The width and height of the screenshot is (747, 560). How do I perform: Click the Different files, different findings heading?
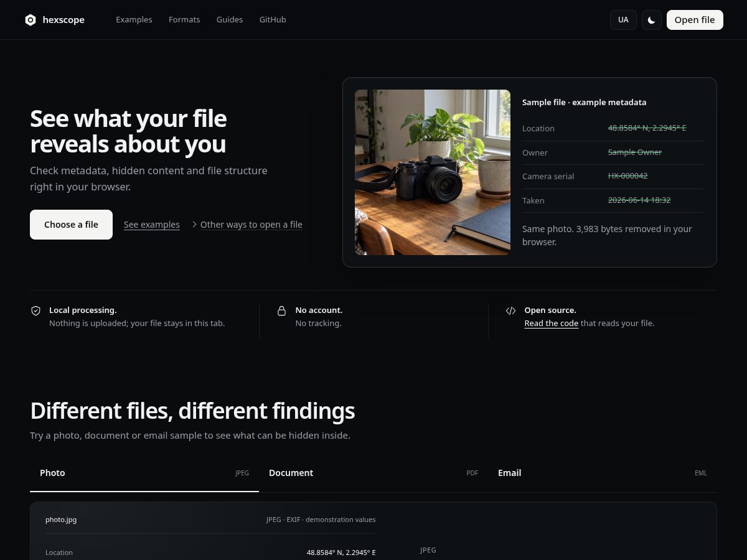192,411
